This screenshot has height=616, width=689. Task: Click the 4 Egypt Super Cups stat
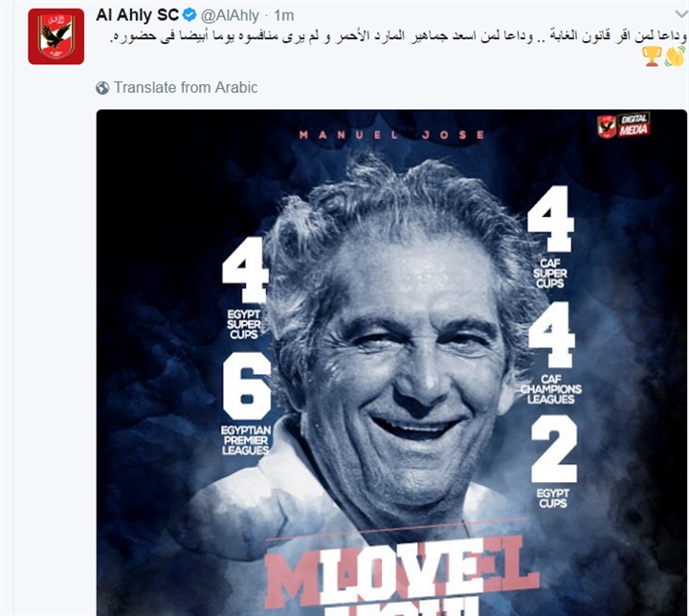[245, 288]
